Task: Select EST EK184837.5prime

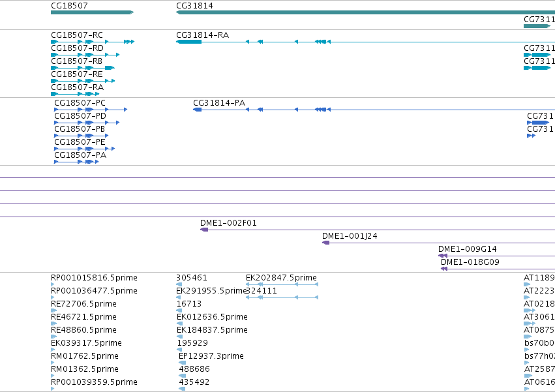Action: pos(212,331)
